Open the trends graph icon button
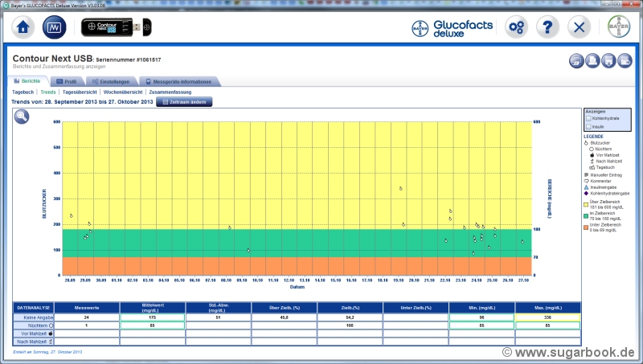643x364 pixels. click(x=55, y=27)
